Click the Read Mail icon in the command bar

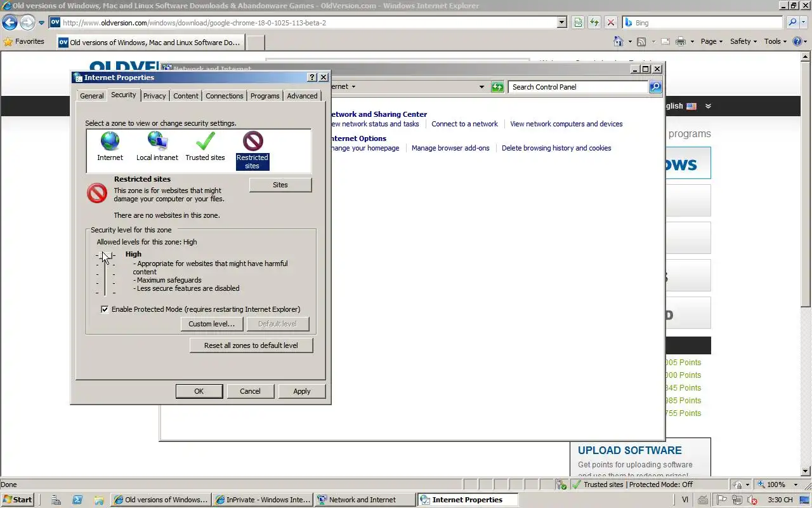(665, 41)
